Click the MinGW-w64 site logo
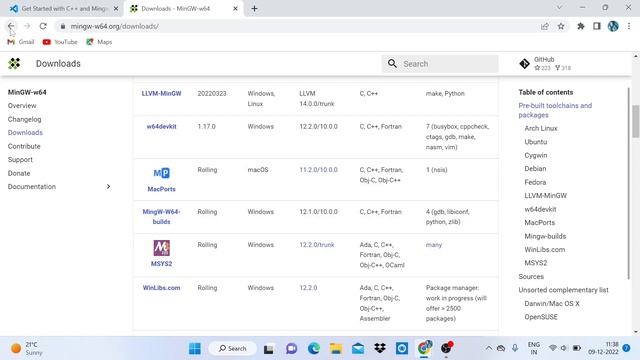Viewport: 640px width, 360px height. click(x=14, y=63)
